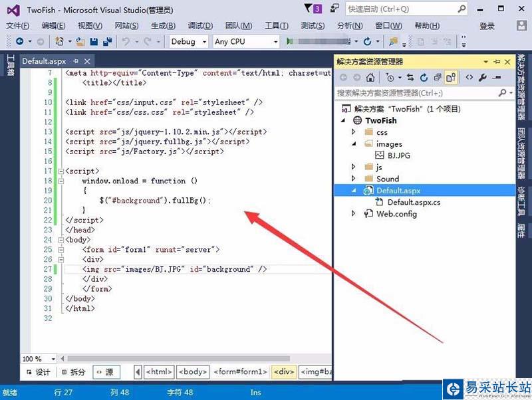Viewport: 532px width, 400px height.
Task: Open the 帮助(H) menu
Action: [427, 26]
